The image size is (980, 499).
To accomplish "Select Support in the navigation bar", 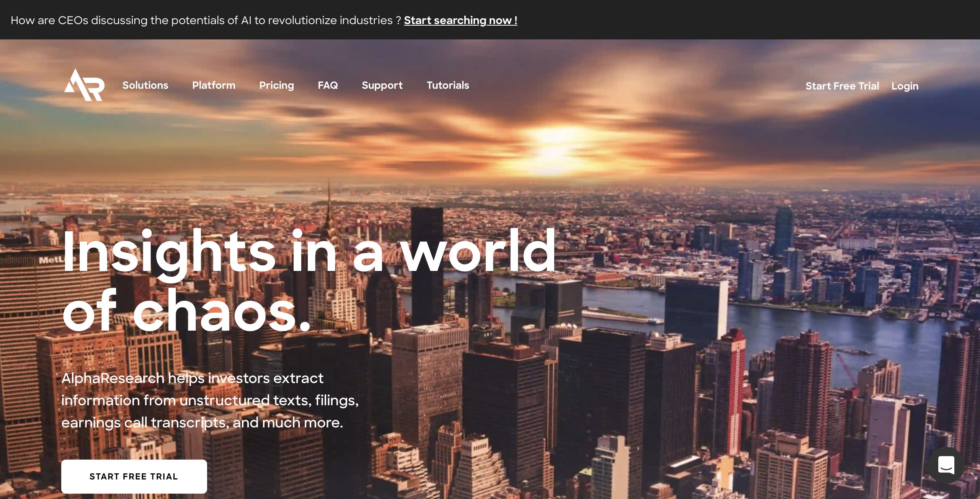I will [x=382, y=85].
